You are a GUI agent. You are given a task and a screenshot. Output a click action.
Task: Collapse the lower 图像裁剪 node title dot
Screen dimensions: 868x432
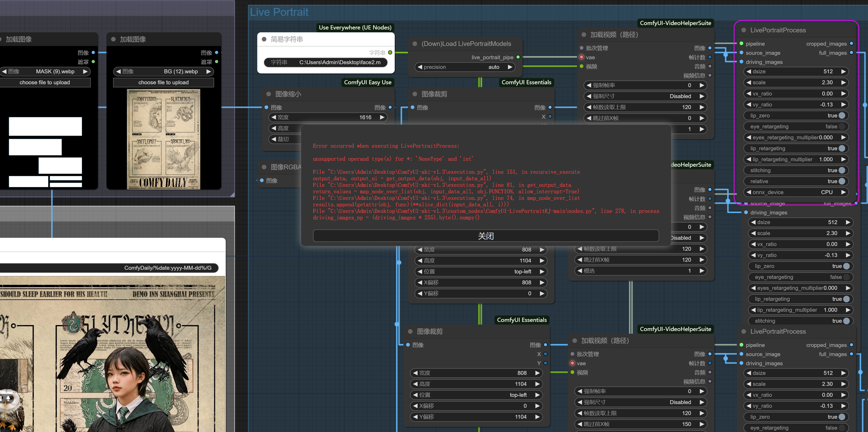410,331
